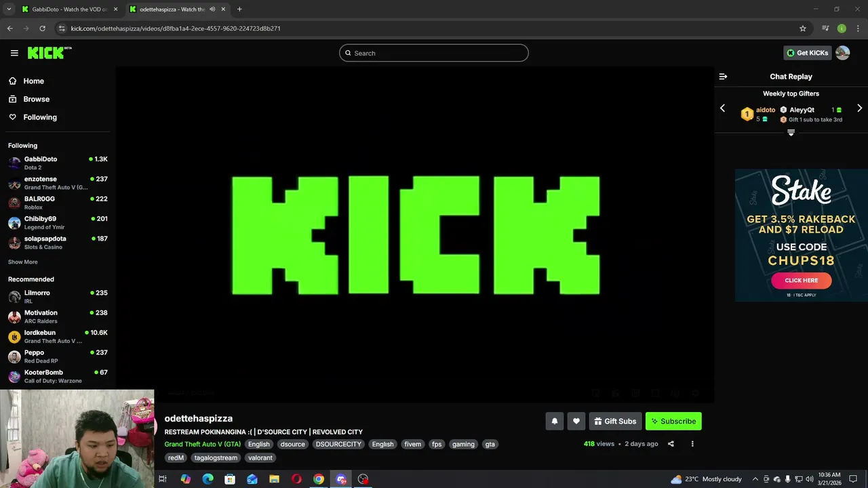Select gifter aidoto

[x=766, y=110]
